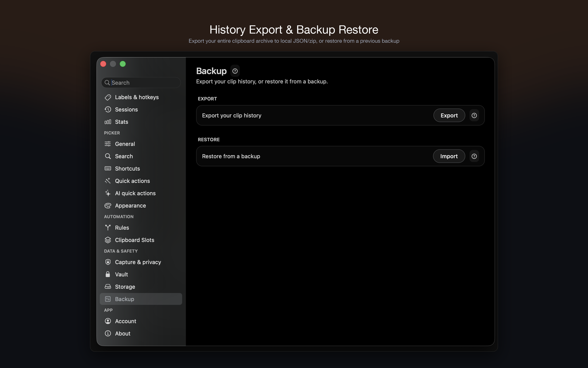Click the Labels & hotkeys tag icon
This screenshot has height=368, width=588.
(x=108, y=97)
